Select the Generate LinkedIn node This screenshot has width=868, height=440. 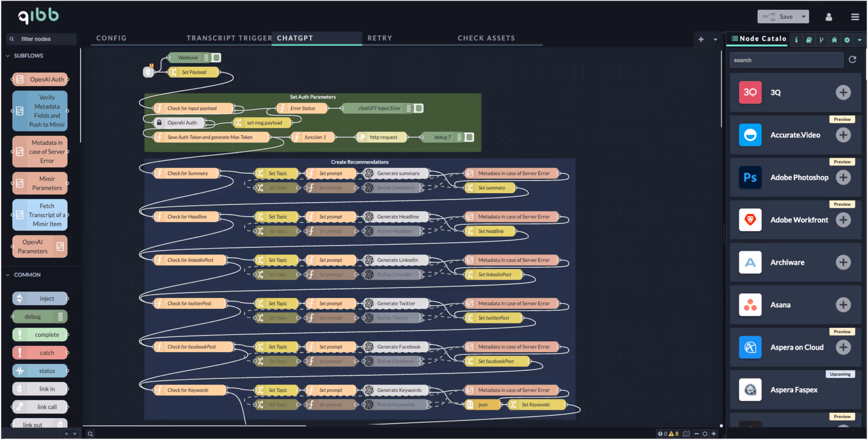(396, 260)
